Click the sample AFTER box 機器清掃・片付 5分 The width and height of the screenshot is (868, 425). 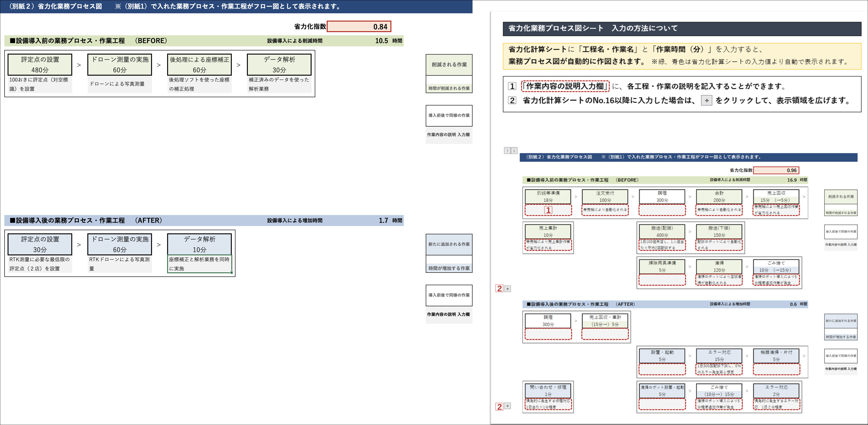tap(776, 356)
